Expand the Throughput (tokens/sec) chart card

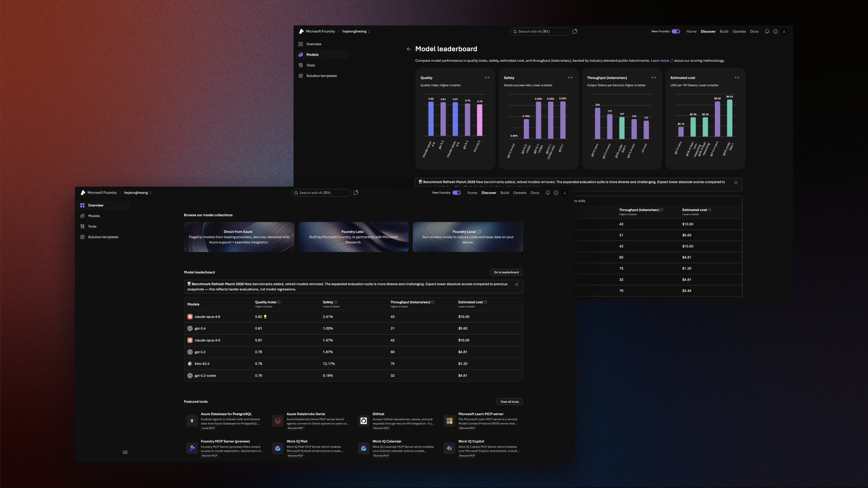coord(654,77)
